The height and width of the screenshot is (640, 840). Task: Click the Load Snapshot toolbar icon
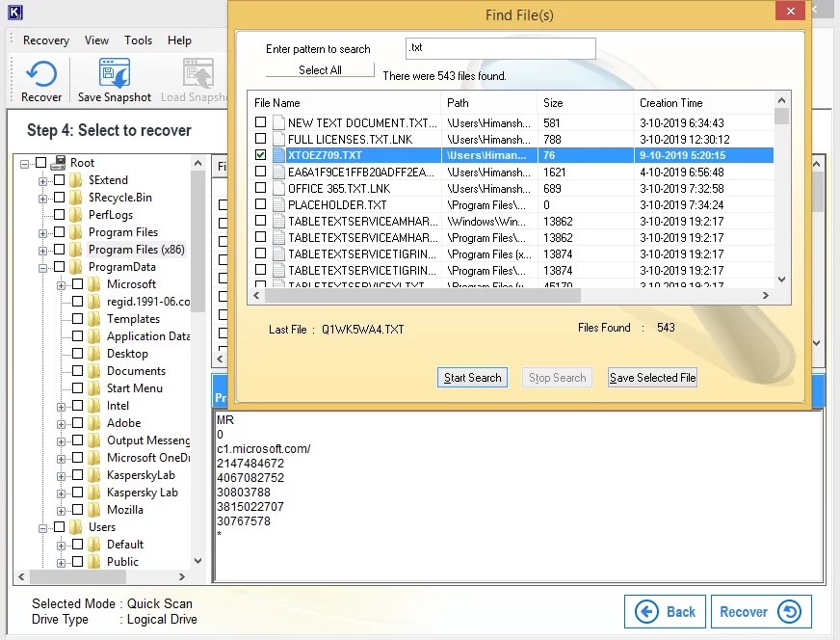[x=197, y=72]
